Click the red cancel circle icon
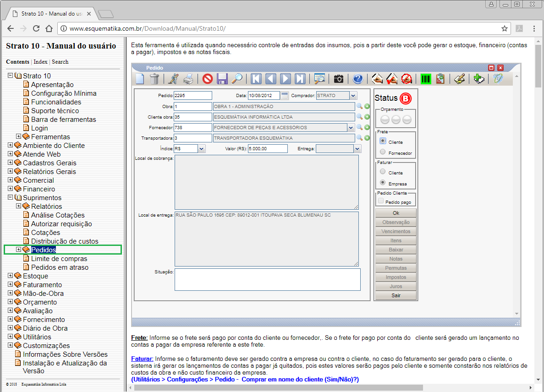Image resolution: width=544 pixels, height=392 pixels. [208, 79]
